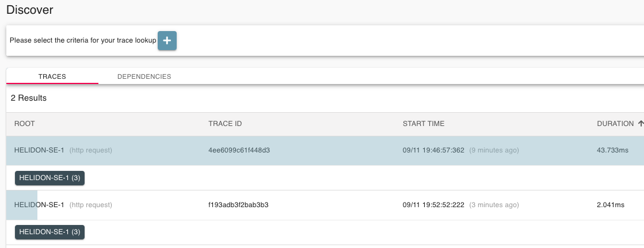Switch to the TRACES tab
The image size is (644, 248).
[52, 77]
